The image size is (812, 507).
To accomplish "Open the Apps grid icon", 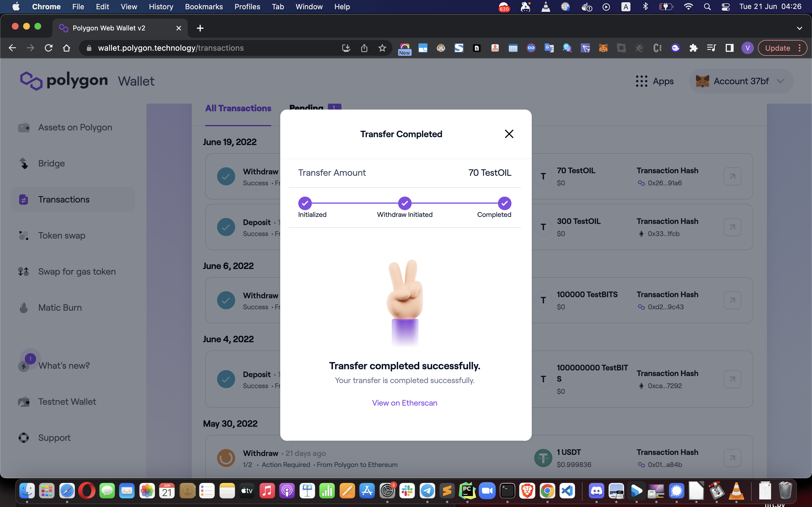I will [x=641, y=81].
